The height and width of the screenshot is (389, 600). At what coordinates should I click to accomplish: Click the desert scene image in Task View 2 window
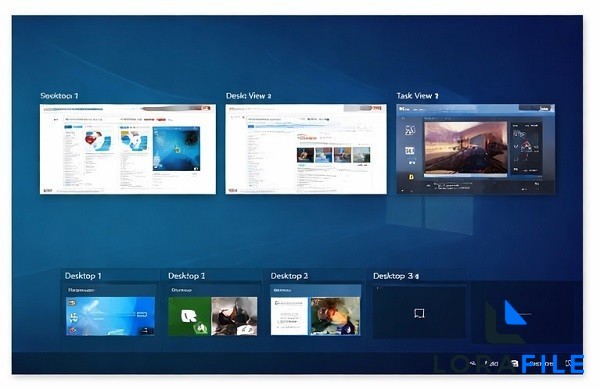click(x=465, y=148)
